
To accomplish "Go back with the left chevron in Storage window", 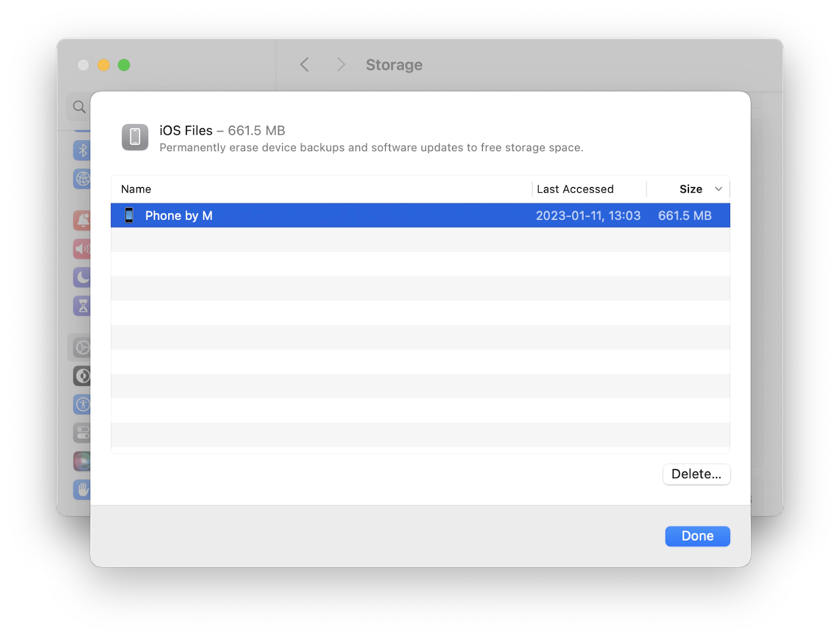I will coord(304,65).
